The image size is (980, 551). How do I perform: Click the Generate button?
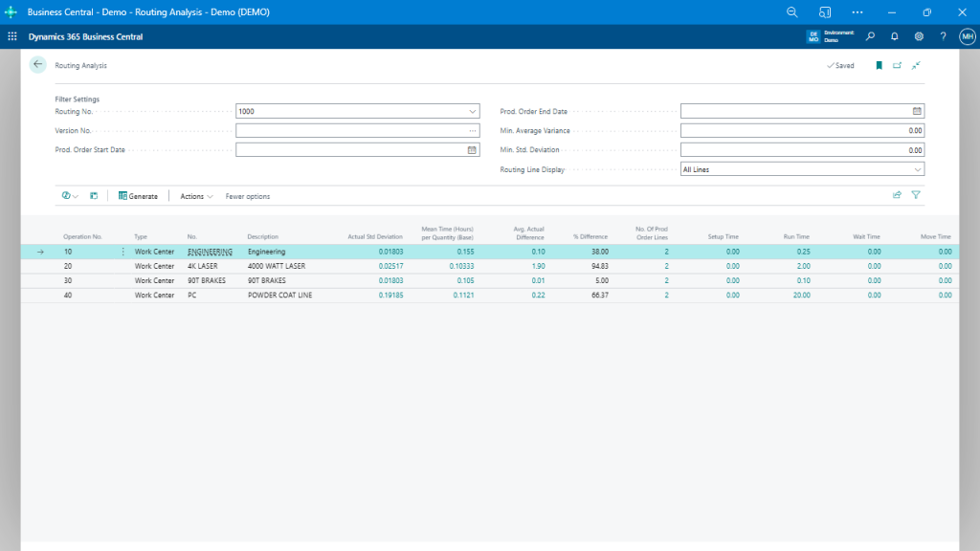[137, 195]
